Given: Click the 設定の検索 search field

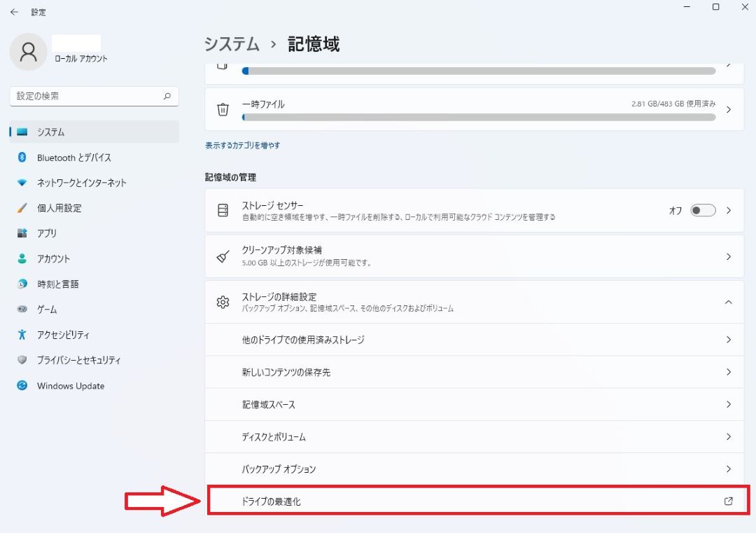Looking at the screenshot, I should point(94,96).
